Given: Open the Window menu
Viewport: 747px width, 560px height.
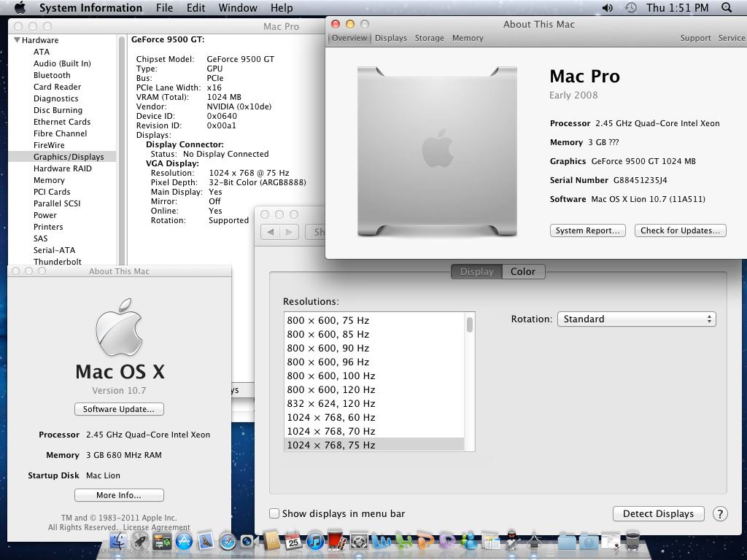Looking at the screenshot, I should coord(238,7).
